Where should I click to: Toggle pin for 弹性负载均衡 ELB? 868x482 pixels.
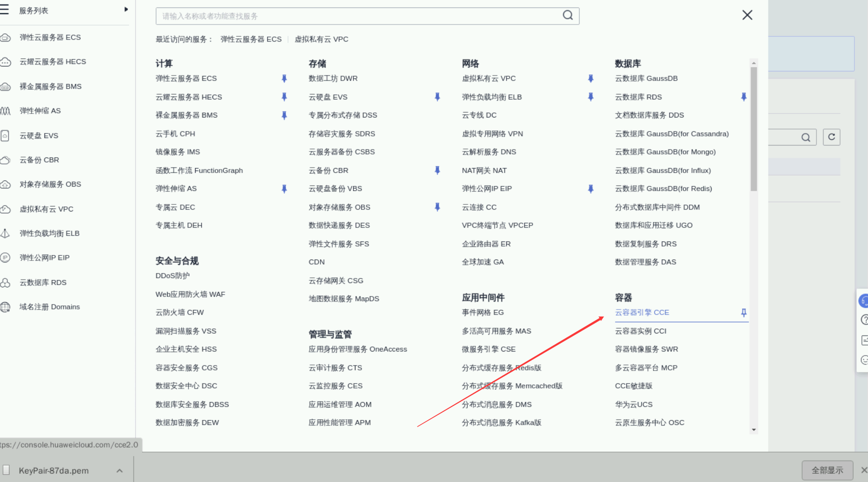[590, 97]
